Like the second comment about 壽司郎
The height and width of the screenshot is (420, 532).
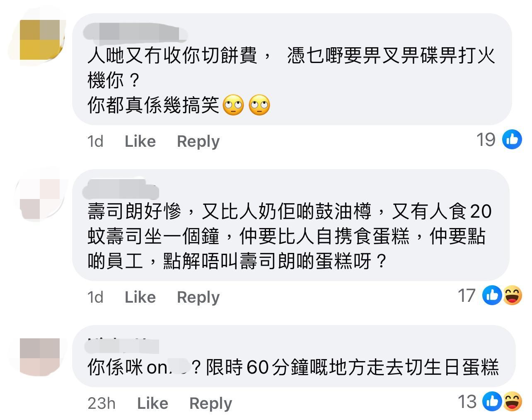click(140, 297)
